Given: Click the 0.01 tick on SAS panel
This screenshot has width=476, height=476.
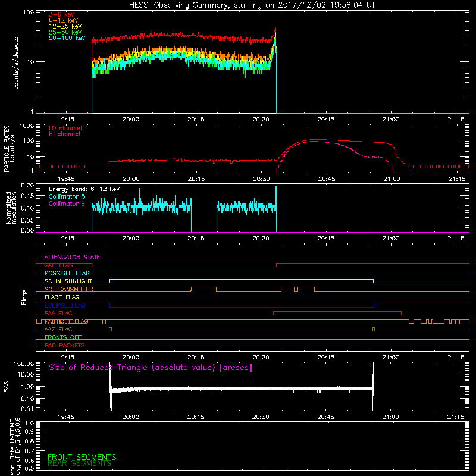Looking at the screenshot, I should click(27, 409).
